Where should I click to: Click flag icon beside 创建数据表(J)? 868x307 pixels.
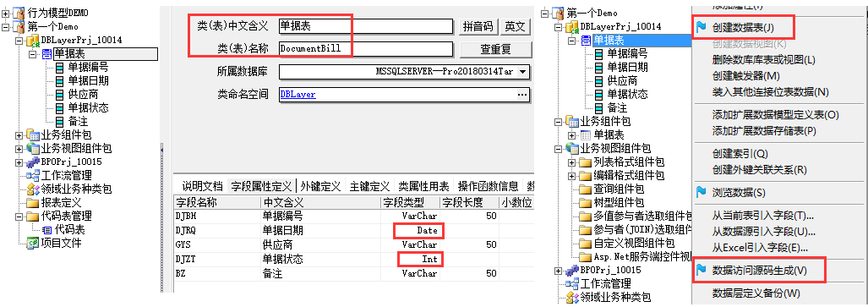[x=701, y=27]
